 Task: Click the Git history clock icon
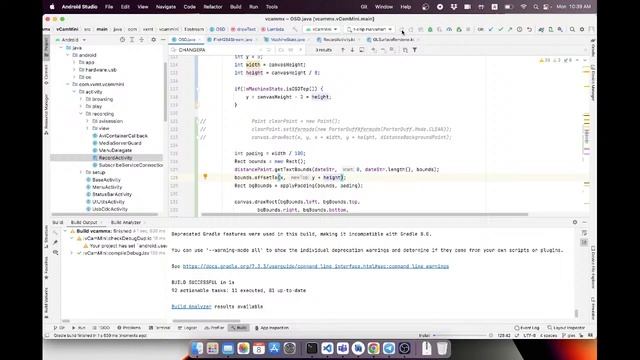(520, 29)
